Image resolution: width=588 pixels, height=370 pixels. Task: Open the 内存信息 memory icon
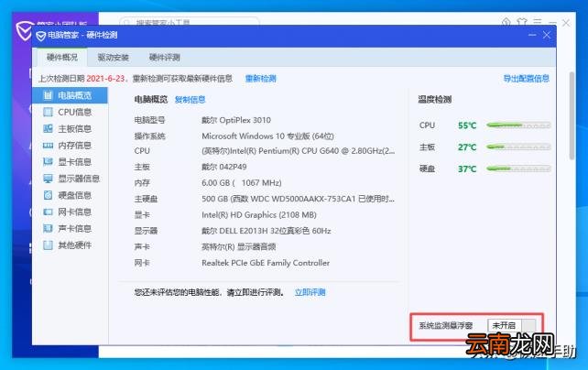coord(48,146)
